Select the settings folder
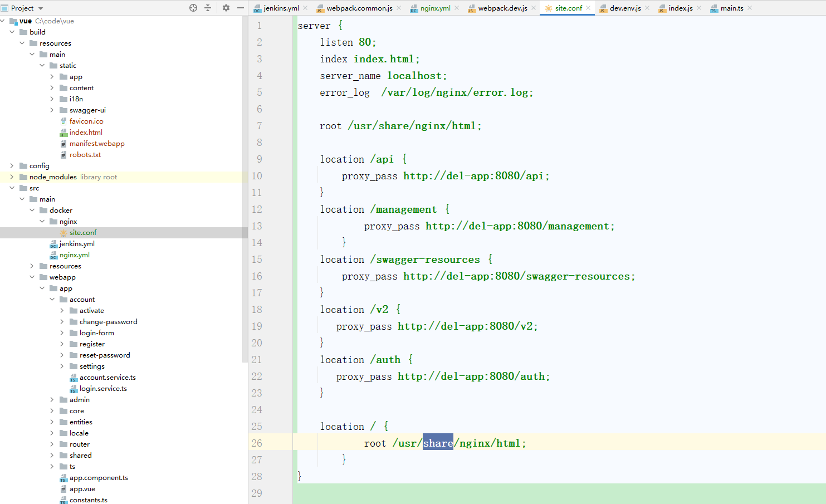This screenshot has width=826, height=504. 92,366
